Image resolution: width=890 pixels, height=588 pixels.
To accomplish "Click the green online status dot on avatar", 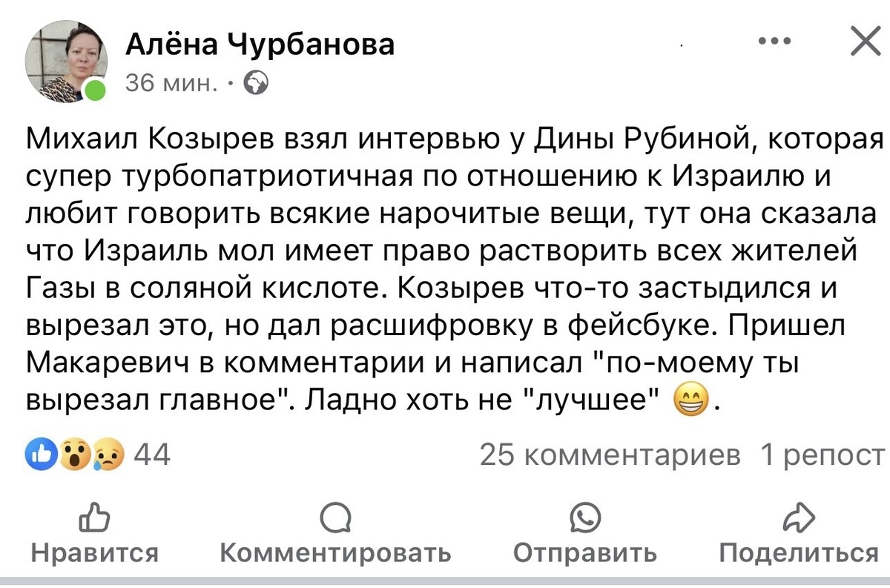I will tap(93, 90).
